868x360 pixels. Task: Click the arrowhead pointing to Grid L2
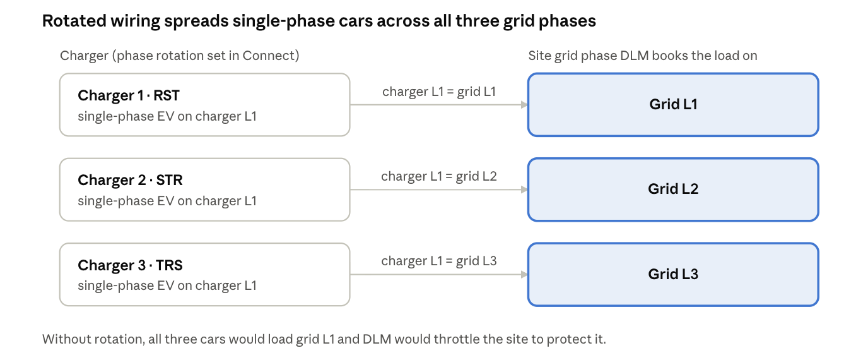coord(524,189)
